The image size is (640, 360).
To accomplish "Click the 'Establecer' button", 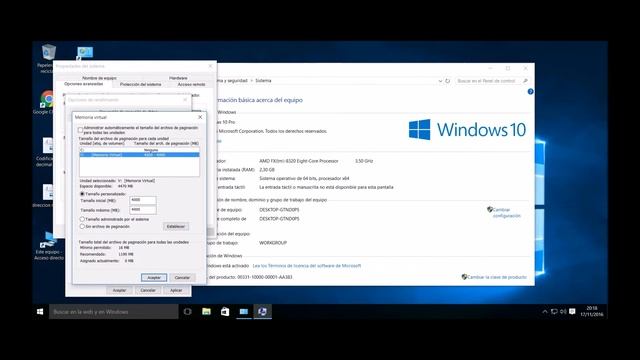I will click(176, 227).
